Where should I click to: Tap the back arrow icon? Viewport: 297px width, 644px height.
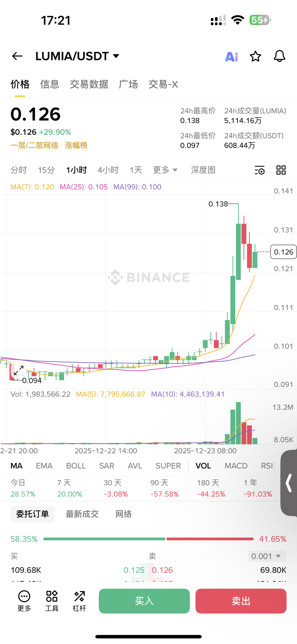(x=17, y=56)
